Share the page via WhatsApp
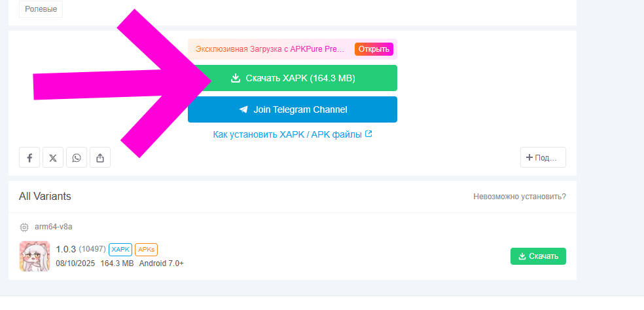Screen dimensions: 644x310 point(77,157)
